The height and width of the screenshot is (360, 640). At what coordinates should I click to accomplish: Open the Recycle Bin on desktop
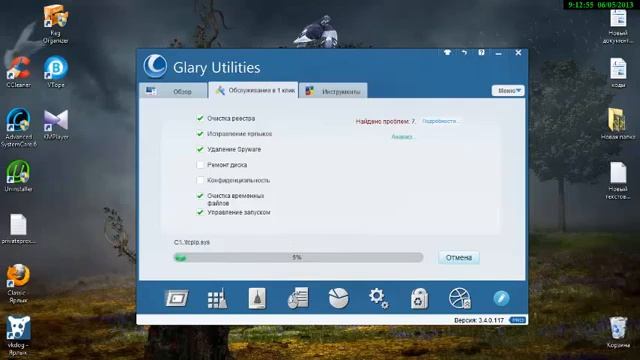point(618,332)
